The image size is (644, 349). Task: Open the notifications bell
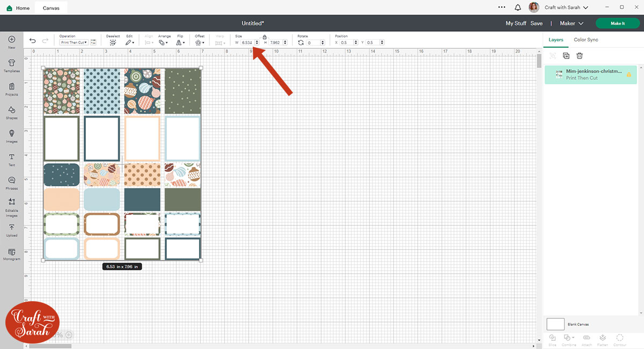coord(518,8)
